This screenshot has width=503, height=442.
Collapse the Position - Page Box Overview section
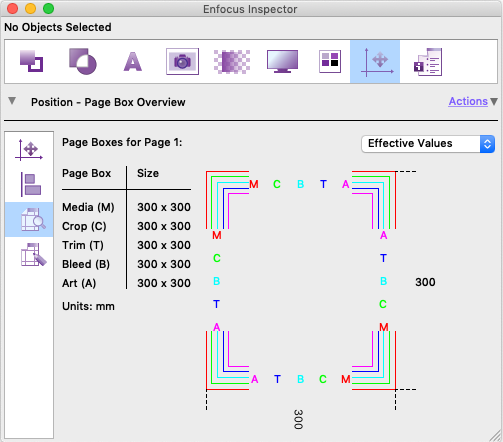pyautogui.click(x=12, y=101)
